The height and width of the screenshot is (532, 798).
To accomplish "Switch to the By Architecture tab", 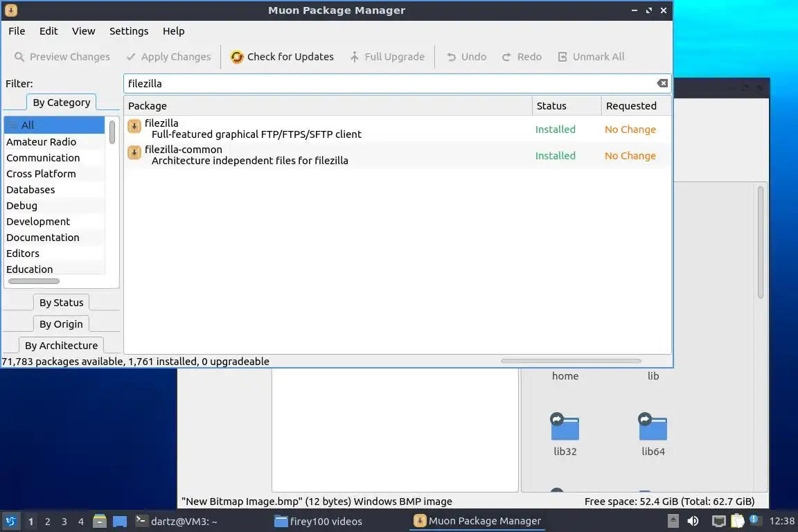I will click(x=61, y=346).
